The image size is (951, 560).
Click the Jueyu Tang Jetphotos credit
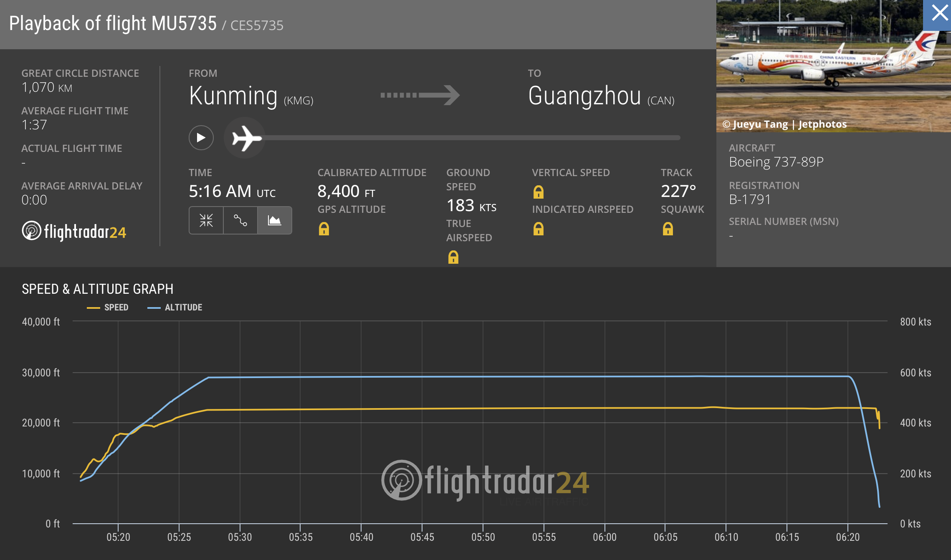click(x=784, y=124)
